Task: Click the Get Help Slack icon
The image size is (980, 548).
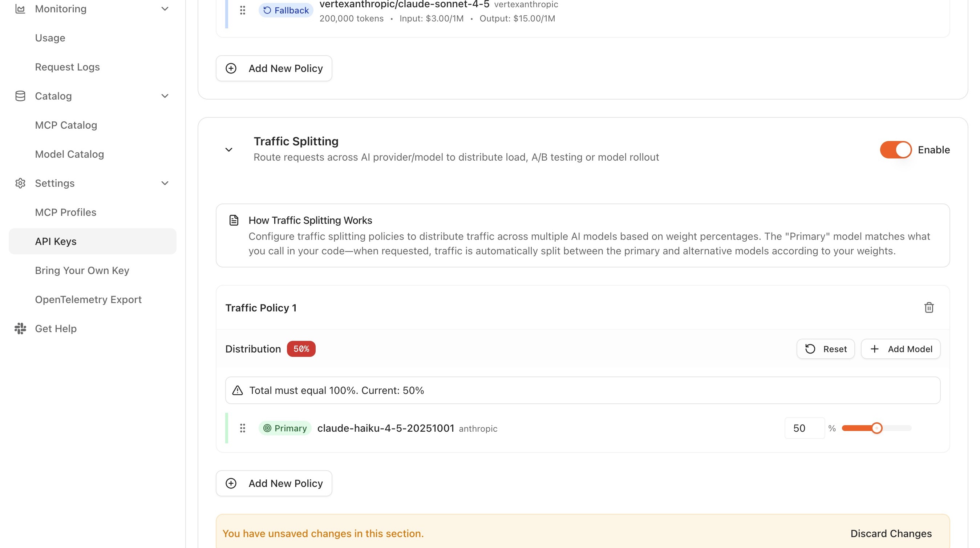Action: 20,329
